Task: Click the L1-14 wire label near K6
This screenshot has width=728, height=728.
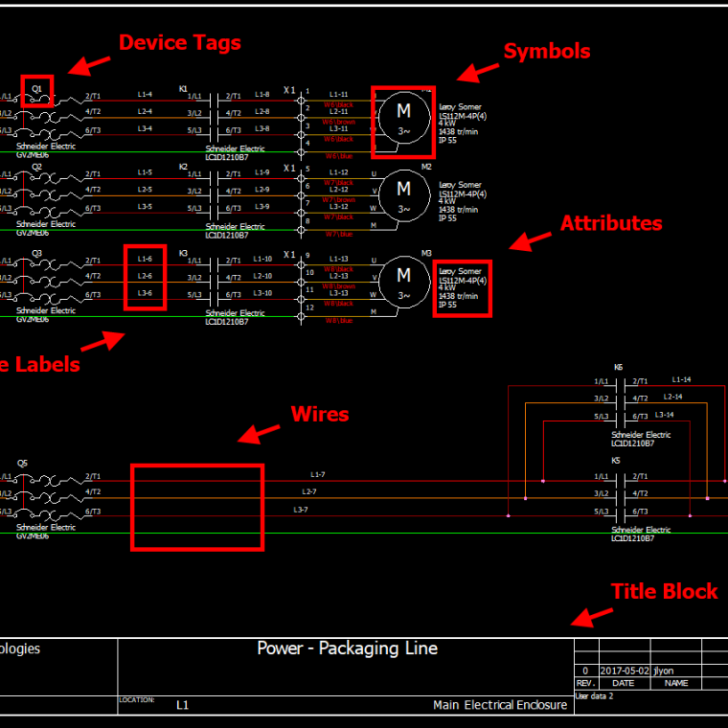Action: pyautogui.click(x=681, y=379)
